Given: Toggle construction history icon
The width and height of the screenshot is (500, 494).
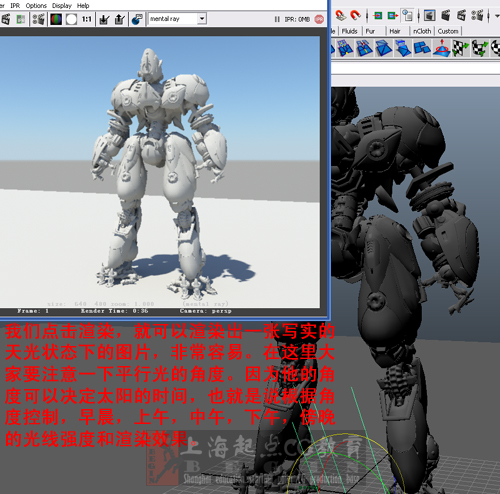Looking at the screenshot, I should click(407, 15).
